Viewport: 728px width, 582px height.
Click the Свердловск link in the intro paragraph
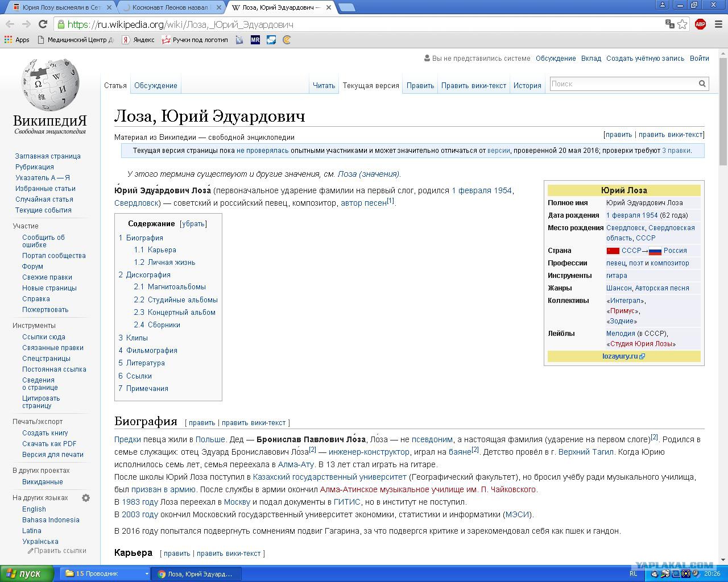coord(137,203)
